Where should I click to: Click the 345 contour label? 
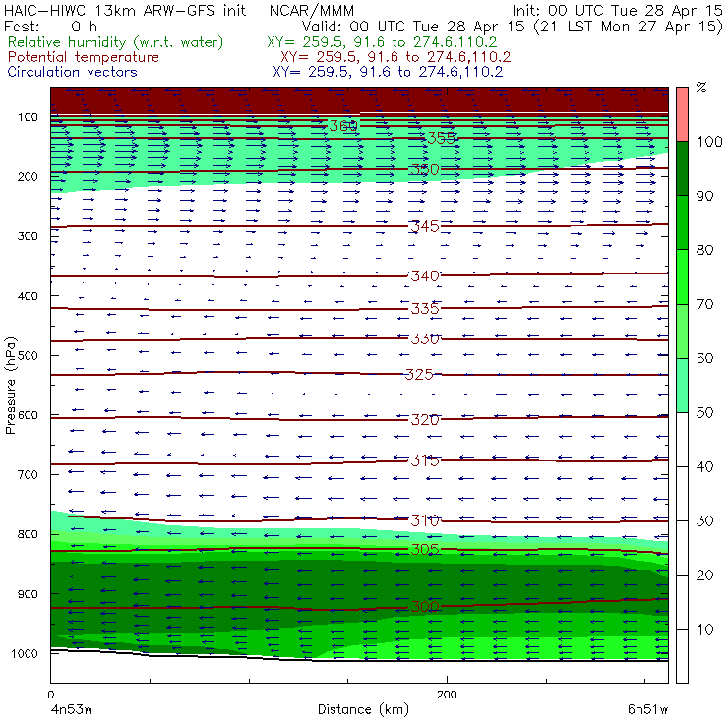coord(425,226)
